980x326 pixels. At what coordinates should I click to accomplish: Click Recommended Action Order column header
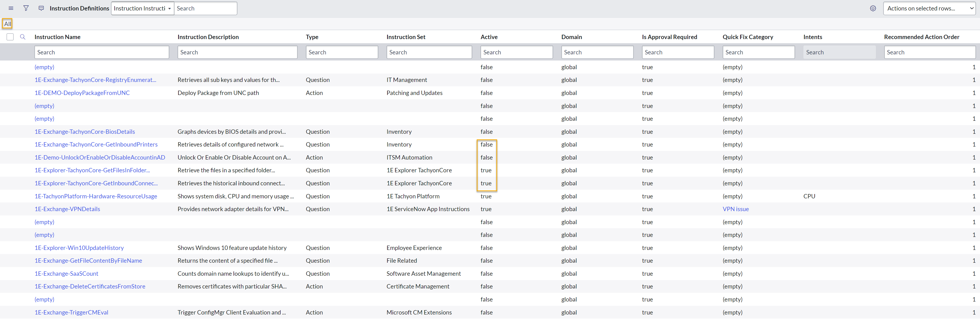pos(921,37)
